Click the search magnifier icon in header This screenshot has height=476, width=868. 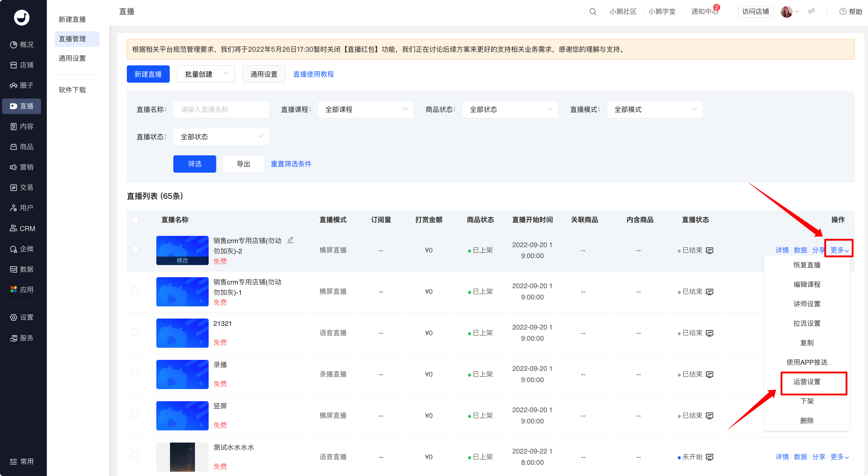point(593,12)
